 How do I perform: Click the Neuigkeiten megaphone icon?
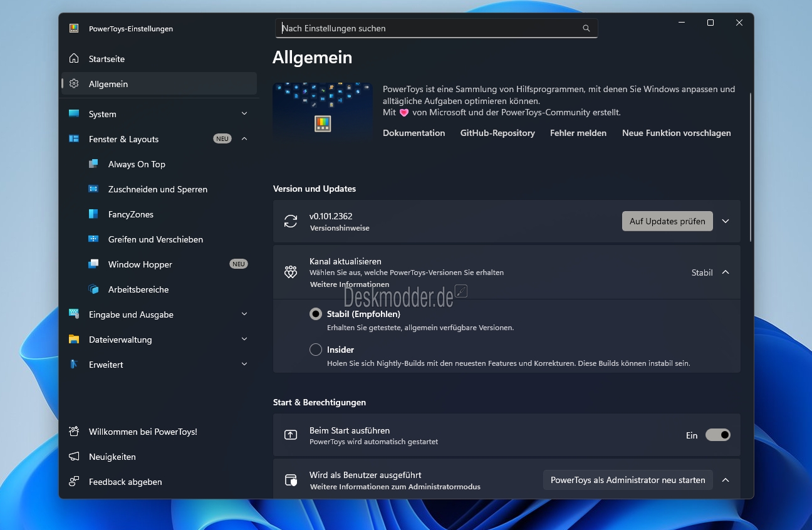point(74,457)
